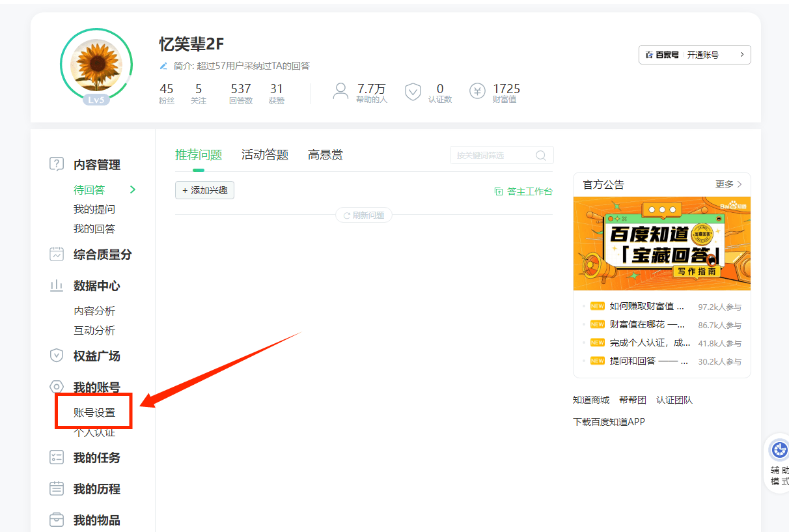Open the 综合质量分 section
Viewport: 789px width, 532px height.
coord(103,255)
